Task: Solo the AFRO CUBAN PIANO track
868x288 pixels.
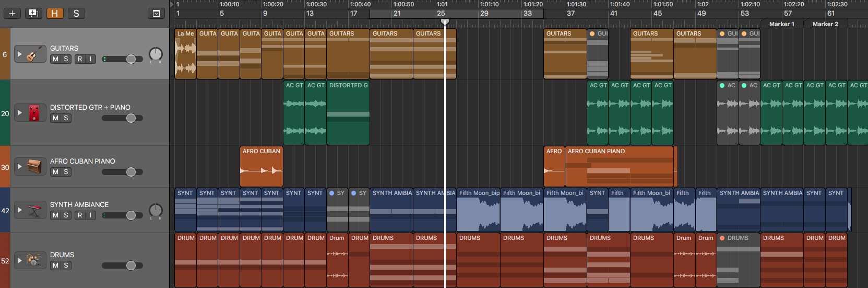Action: [66, 172]
